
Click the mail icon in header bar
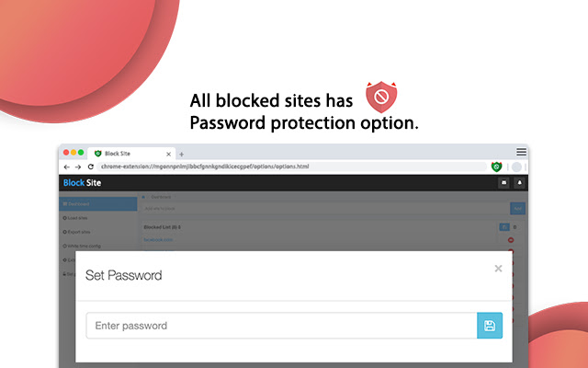[503, 183]
